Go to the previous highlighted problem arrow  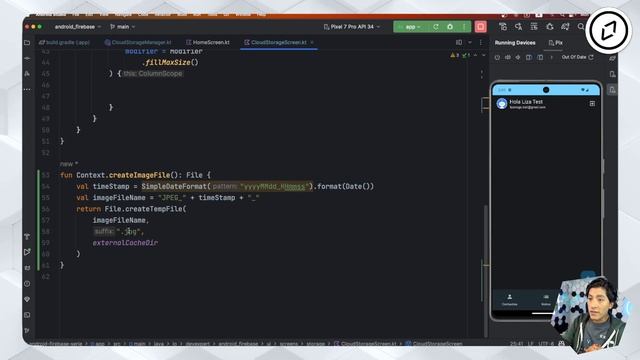(x=476, y=55)
